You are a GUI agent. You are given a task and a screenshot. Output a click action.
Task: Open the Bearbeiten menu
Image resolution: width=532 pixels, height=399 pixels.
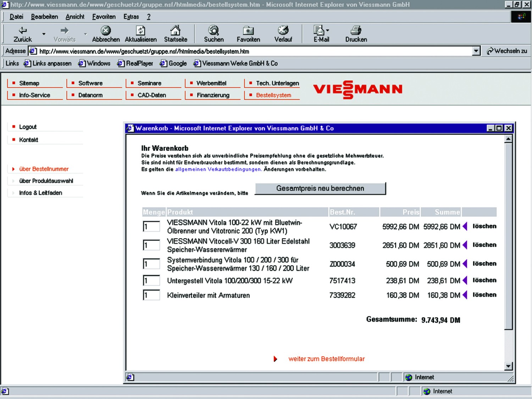[x=44, y=17]
